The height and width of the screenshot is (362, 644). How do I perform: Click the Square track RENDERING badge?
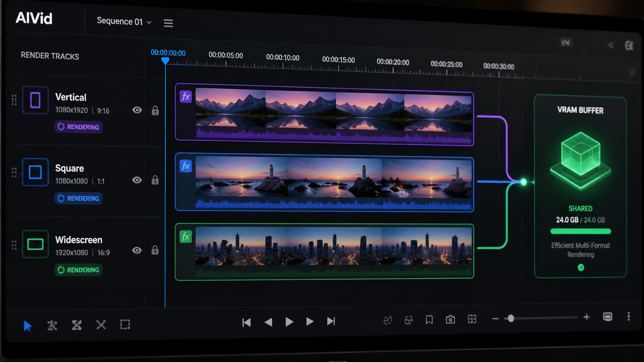79,198
